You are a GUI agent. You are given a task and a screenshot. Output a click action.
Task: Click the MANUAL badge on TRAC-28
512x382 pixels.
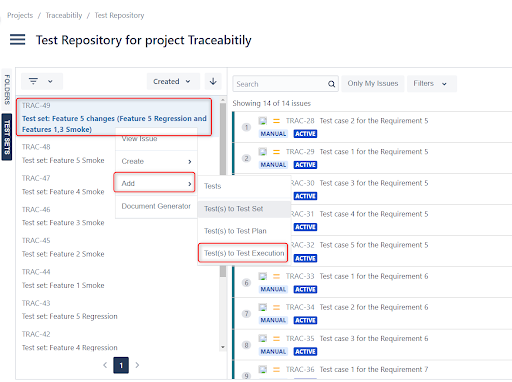coord(273,134)
